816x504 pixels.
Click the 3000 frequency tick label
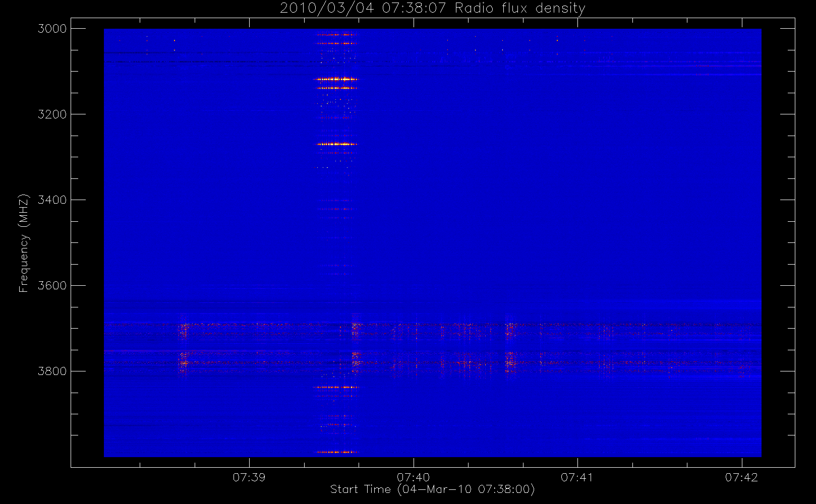[x=52, y=29]
